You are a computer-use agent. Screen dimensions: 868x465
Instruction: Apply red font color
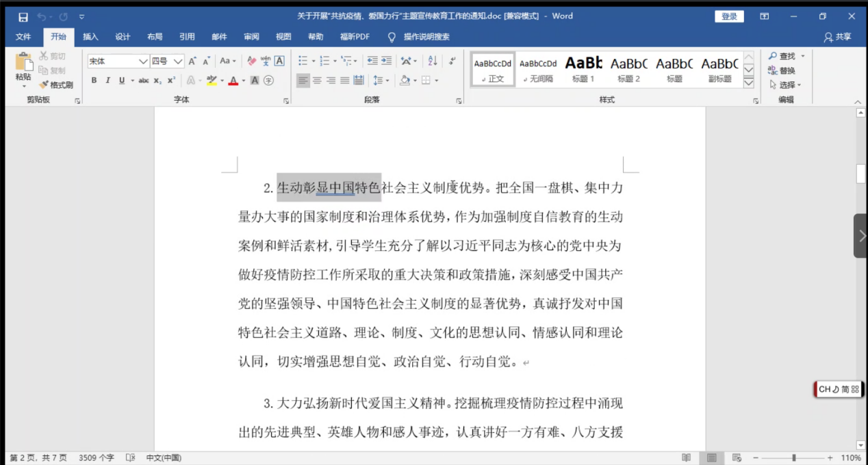[x=233, y=80]
